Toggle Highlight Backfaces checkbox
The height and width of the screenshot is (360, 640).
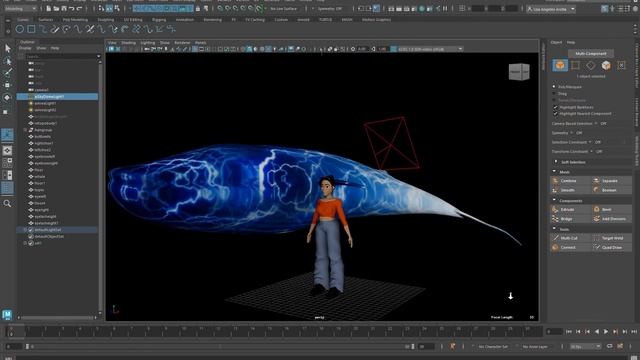pyautogui.click(x=555, y=107)
